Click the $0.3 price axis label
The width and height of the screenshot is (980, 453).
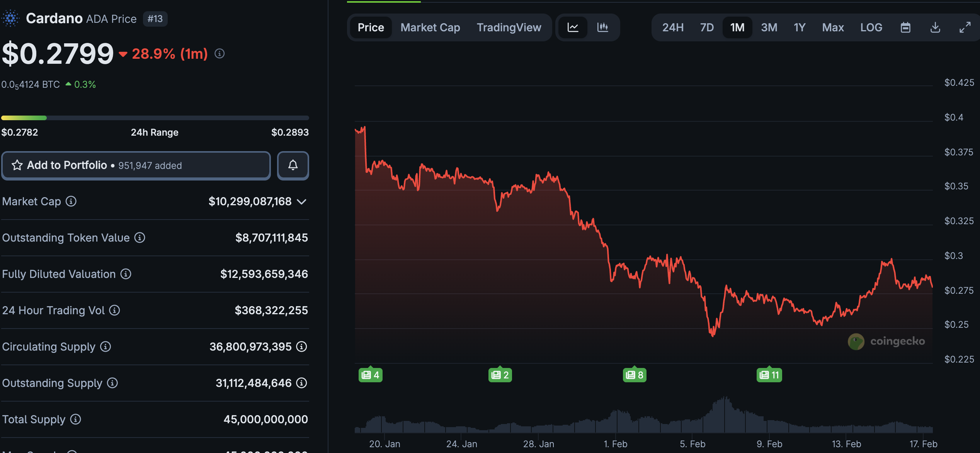tap(953, 255)
